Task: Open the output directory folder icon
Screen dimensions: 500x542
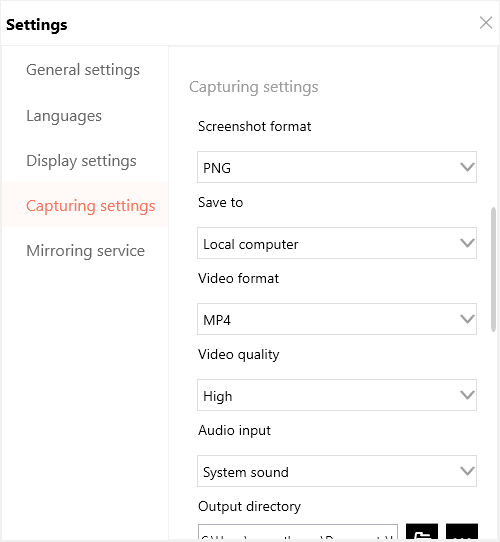Action: 422,532
